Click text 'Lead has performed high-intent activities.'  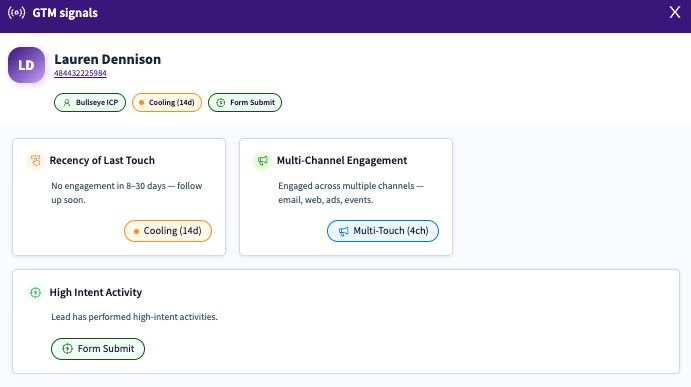(134, 317)
